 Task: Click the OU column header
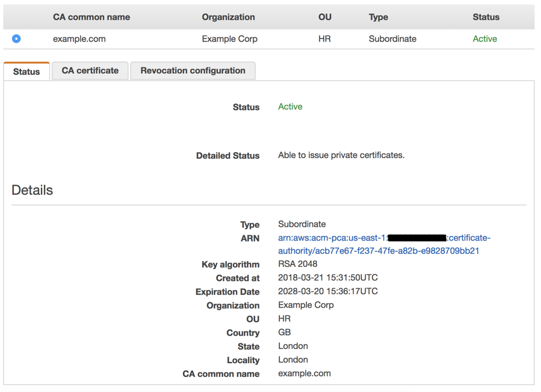pyautogui.click(x=324, y=17)
